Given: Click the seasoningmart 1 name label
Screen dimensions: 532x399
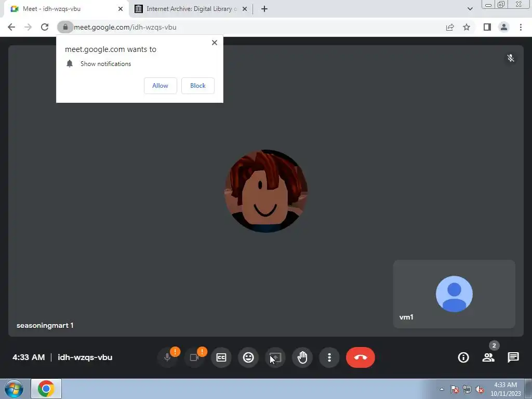Looking at the screenshot, I should 45,325.
